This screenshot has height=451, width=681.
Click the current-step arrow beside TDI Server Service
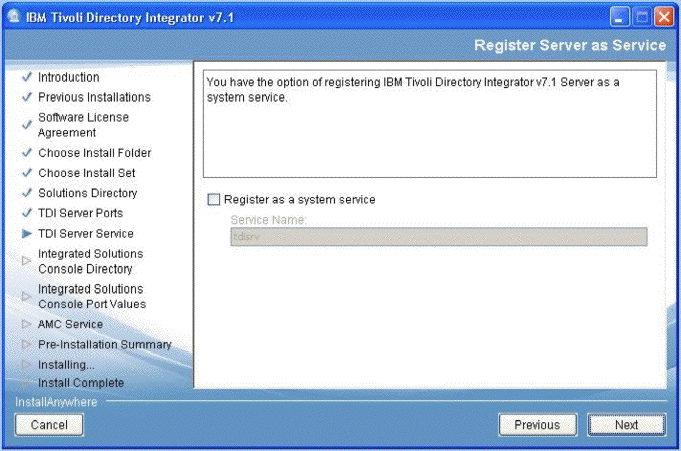point(26,234)
